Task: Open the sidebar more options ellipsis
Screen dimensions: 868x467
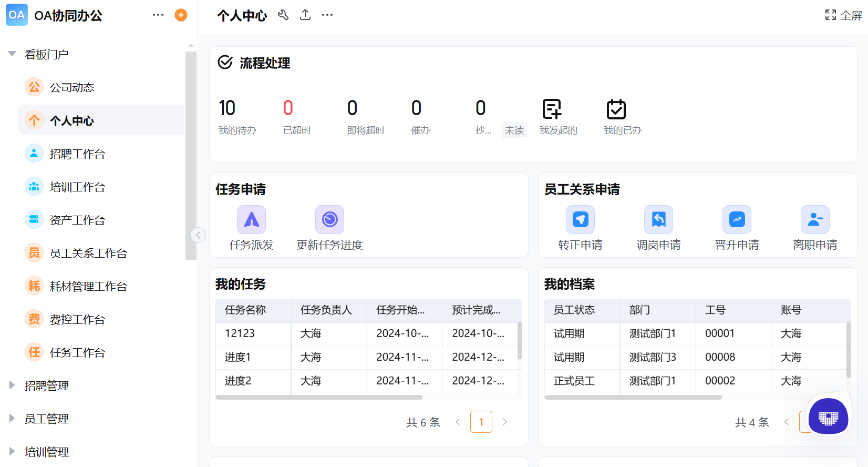Action: (158, 15)
